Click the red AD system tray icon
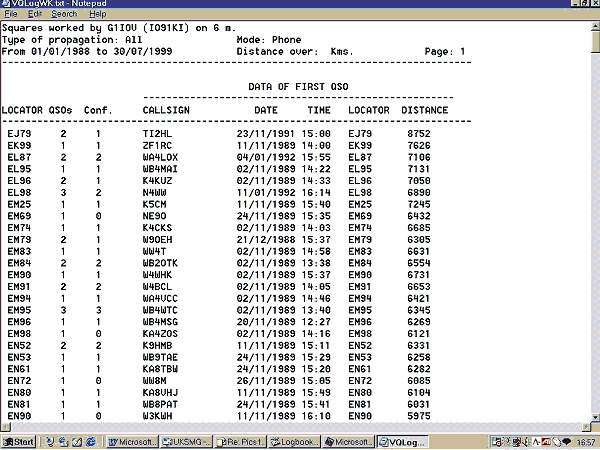 pyautogui.click(x=546, y=442)
